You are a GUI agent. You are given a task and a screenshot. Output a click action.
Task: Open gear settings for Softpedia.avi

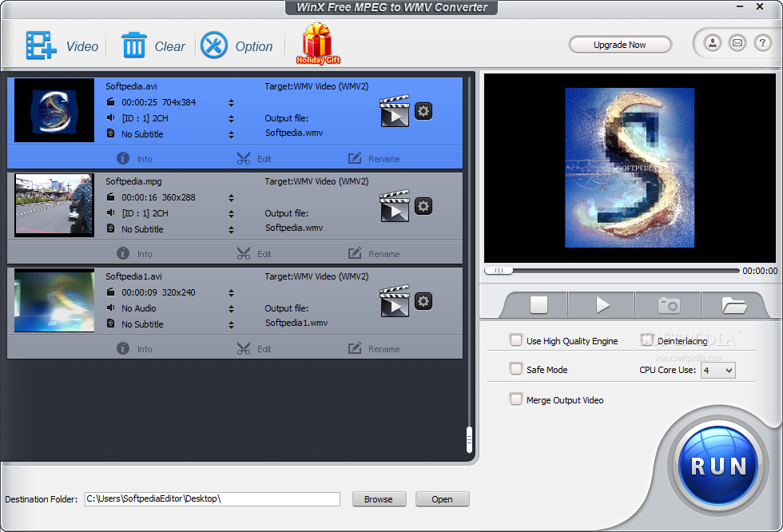click(x=423, y=111)
